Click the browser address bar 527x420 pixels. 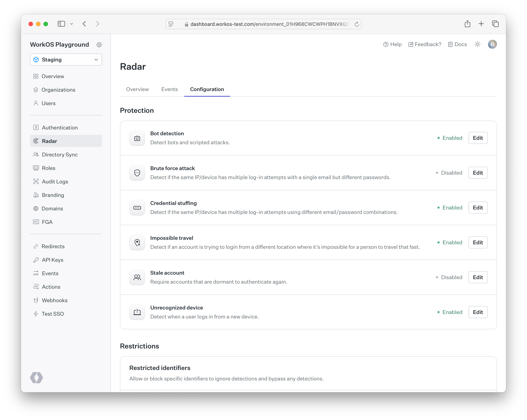pos(263,24)
